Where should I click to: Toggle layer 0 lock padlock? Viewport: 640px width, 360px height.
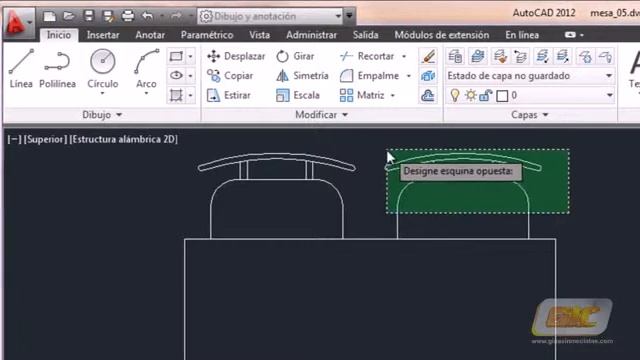[x=485, y=96]
